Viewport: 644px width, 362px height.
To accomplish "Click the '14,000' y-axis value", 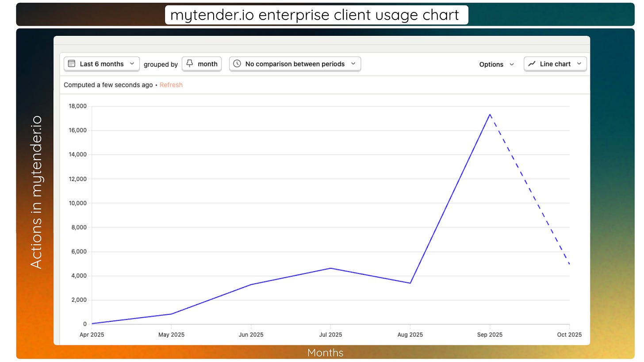I will click(x=77, y=154).
